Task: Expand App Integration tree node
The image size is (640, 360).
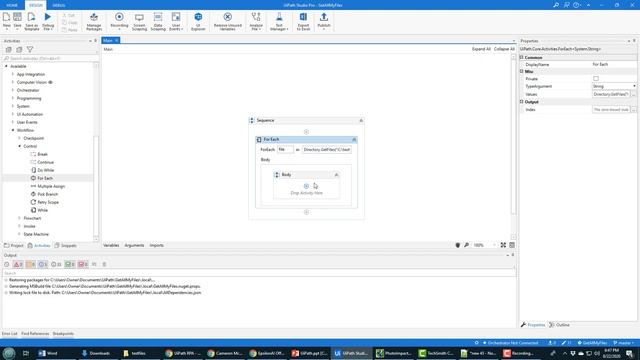Action: [13, 74]
